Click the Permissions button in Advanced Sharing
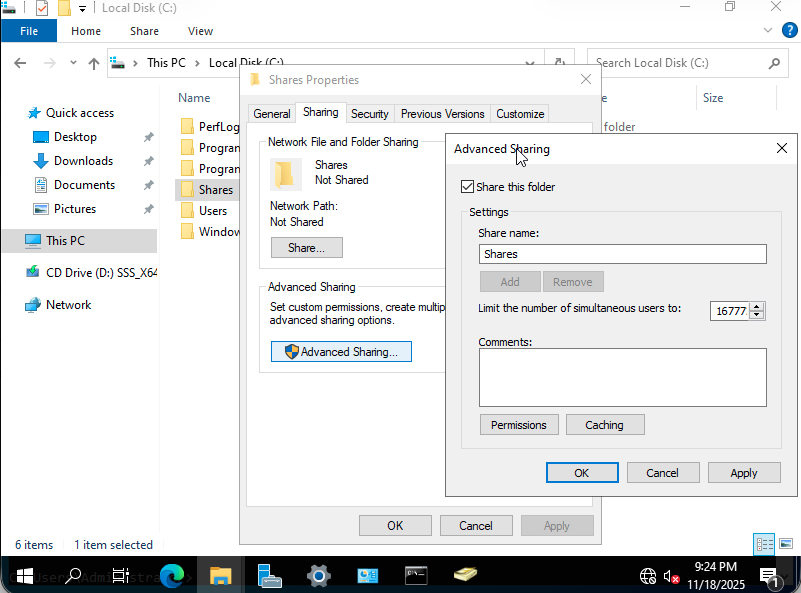 (x=519, y=424)
